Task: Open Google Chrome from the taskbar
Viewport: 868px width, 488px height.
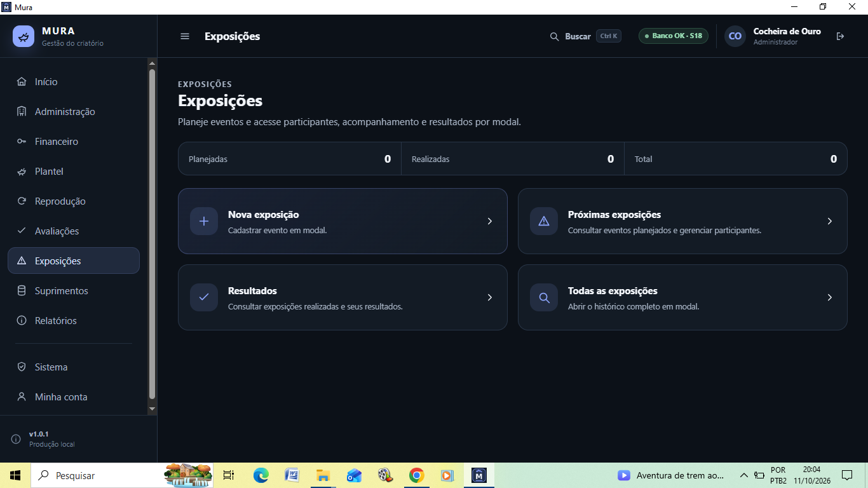Action: (x=416, y=475)
